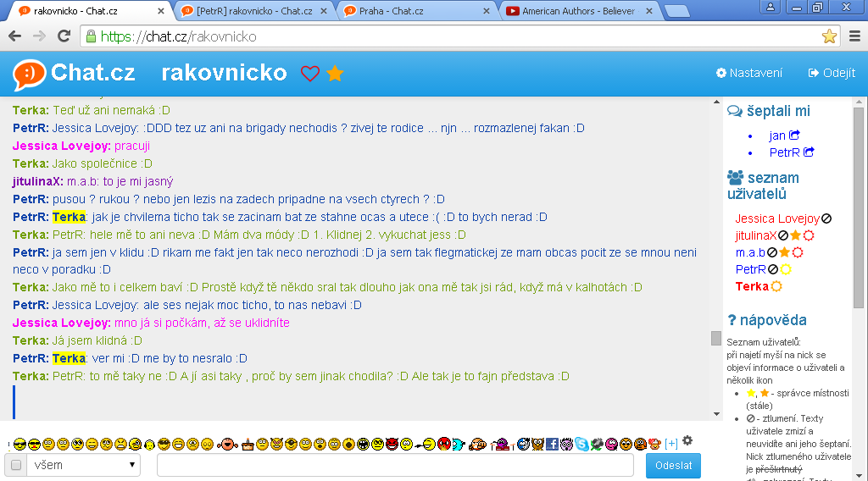868x481 pixels.
Task: Open whisper window icon next to jan
Action: coord(794,135)
